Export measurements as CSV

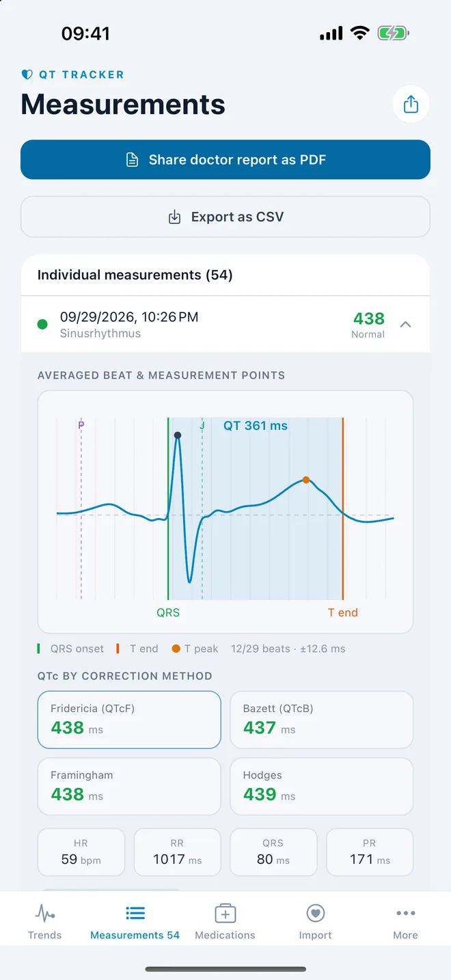(225, 217)
